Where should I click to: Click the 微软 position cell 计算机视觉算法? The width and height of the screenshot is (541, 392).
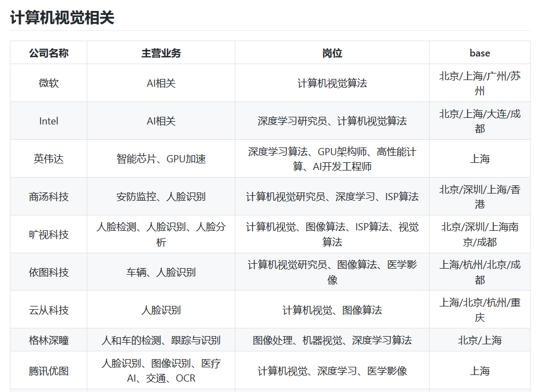click(333, 83)
